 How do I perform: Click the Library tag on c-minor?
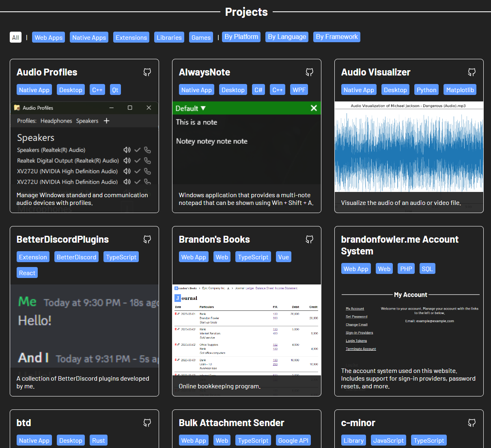click(x=354, y=440)
